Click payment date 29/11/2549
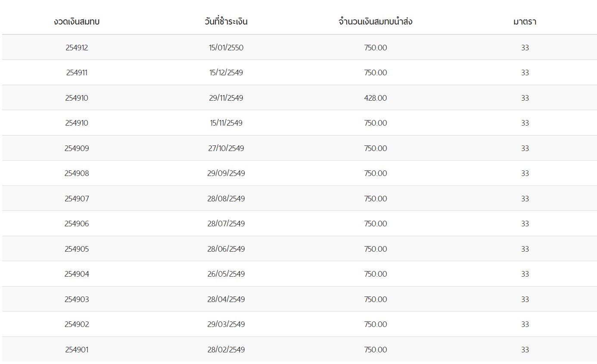The width and height of the screenshot is (597, 364). coord(226,98)
